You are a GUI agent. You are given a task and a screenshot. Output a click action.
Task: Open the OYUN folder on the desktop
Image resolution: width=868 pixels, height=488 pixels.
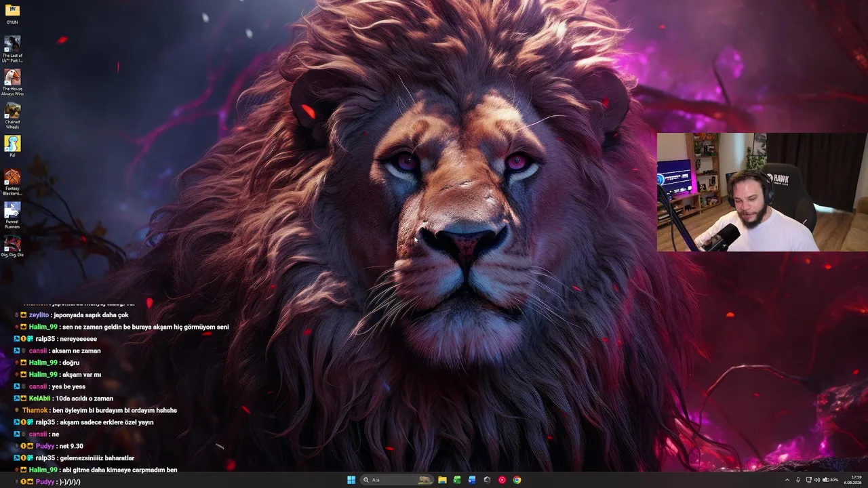pyautogui.click(x=12, y=14)
